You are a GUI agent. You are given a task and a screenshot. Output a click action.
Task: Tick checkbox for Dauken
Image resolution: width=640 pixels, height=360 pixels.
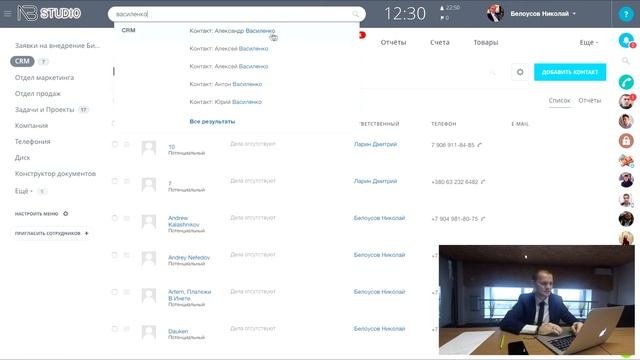[115, 329]
